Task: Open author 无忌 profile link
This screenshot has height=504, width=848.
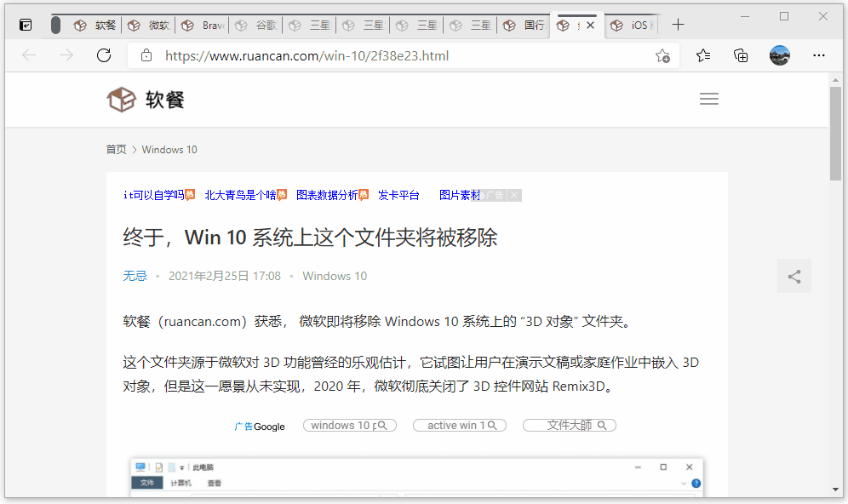Action: (x=135, y=276)
